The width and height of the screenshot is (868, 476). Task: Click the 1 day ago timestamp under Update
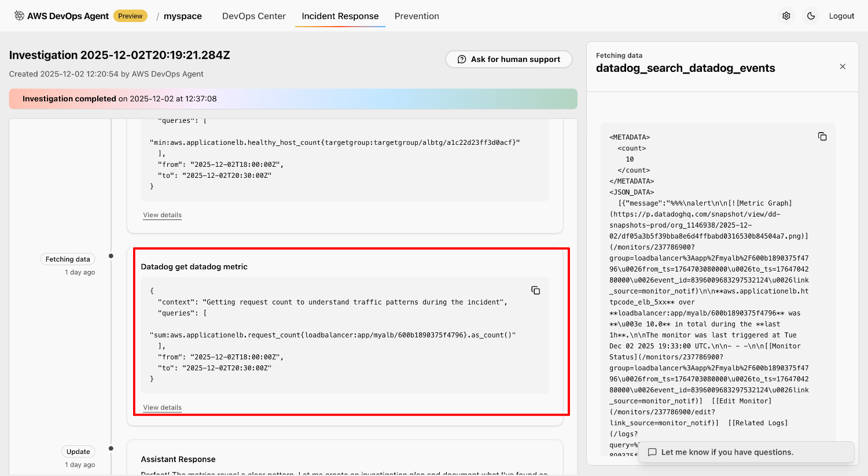point(80,464)
